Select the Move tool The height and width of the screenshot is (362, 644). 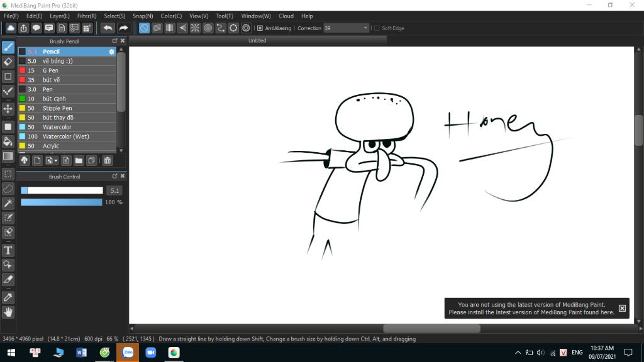(x=8, y=109)
